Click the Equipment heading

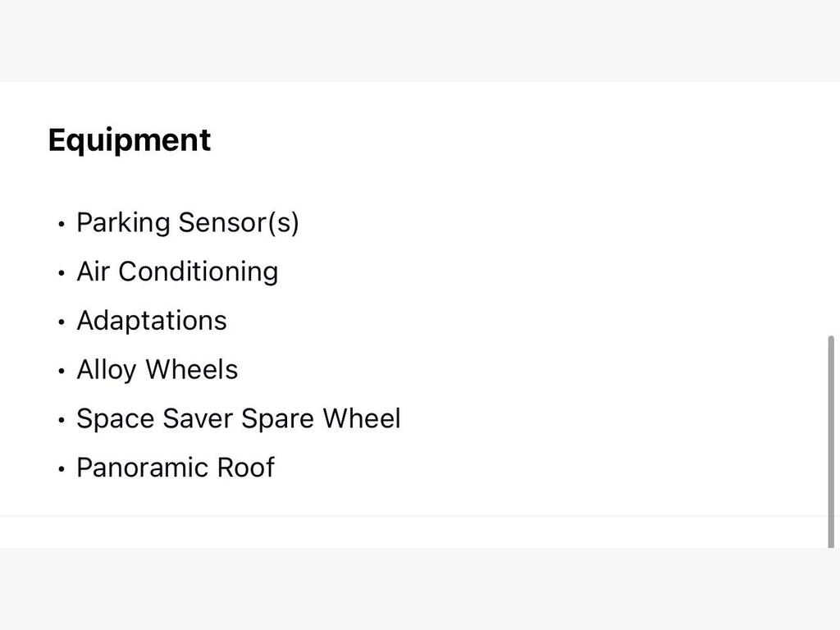pyautogui.click(x=129, y=140)
